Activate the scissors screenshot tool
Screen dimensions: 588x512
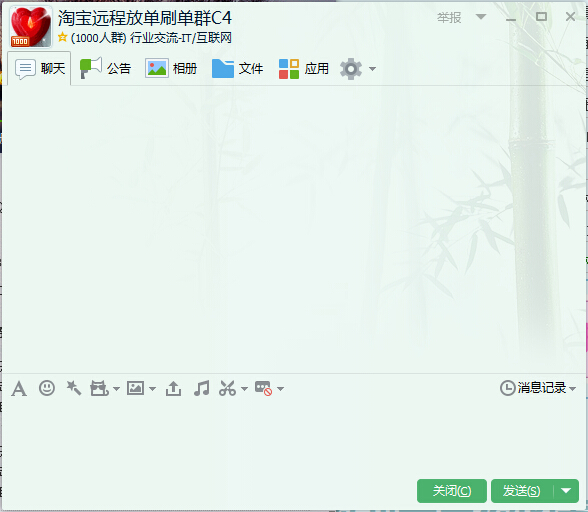228,388
